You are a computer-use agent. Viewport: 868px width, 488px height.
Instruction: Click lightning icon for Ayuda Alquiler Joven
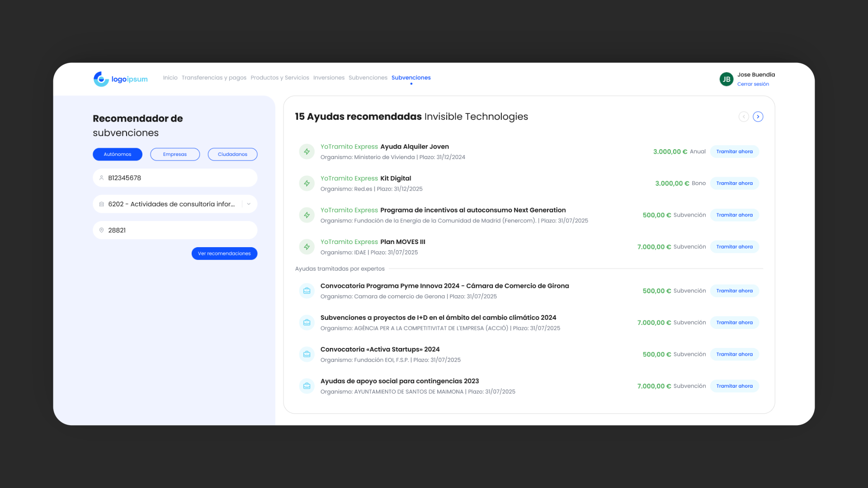307,152
